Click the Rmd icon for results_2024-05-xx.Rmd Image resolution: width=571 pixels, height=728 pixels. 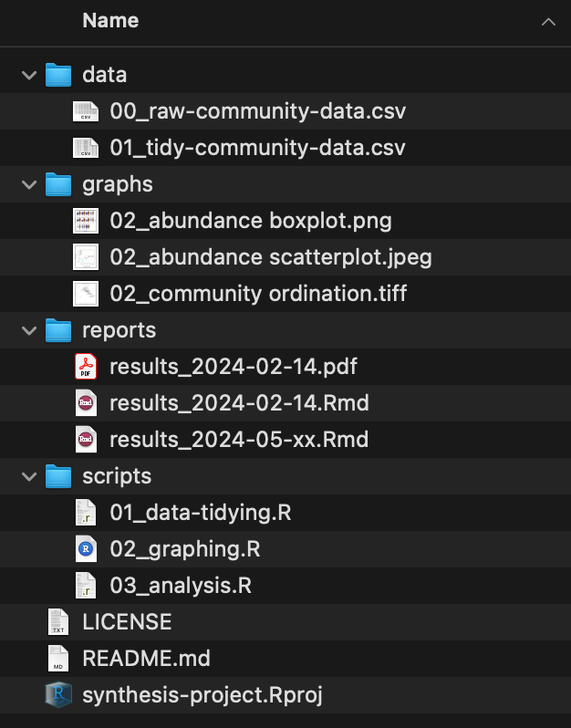(x=86, y=440)
